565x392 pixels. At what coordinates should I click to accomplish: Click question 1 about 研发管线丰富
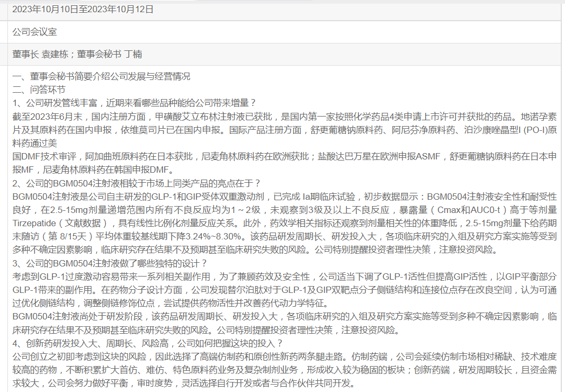point(134,103)
